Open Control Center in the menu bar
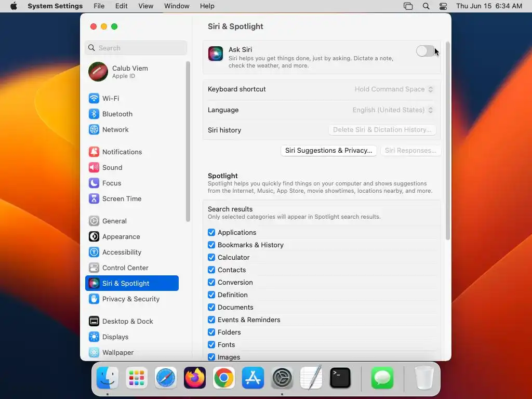Screen dimensions: 532x399 (443, 6)
